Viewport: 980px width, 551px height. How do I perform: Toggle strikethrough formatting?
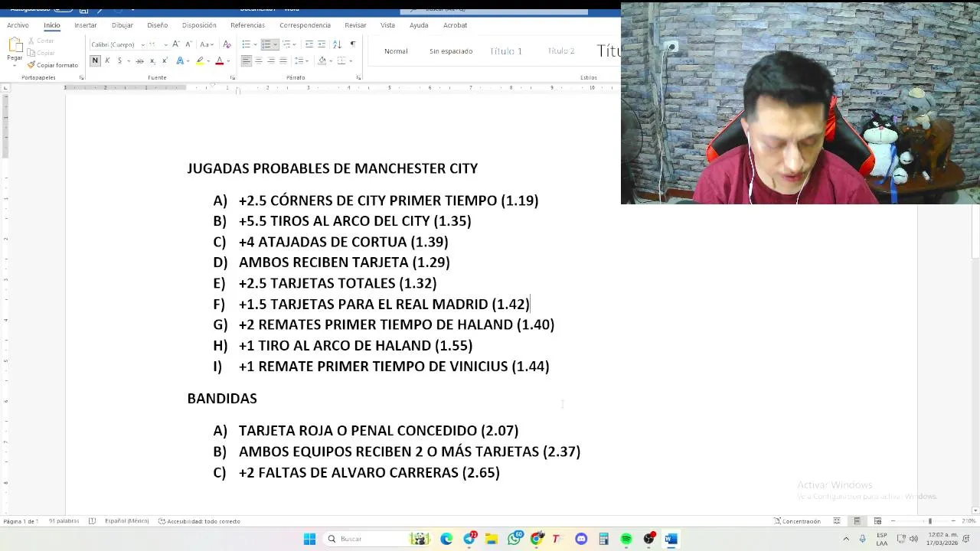139,60
